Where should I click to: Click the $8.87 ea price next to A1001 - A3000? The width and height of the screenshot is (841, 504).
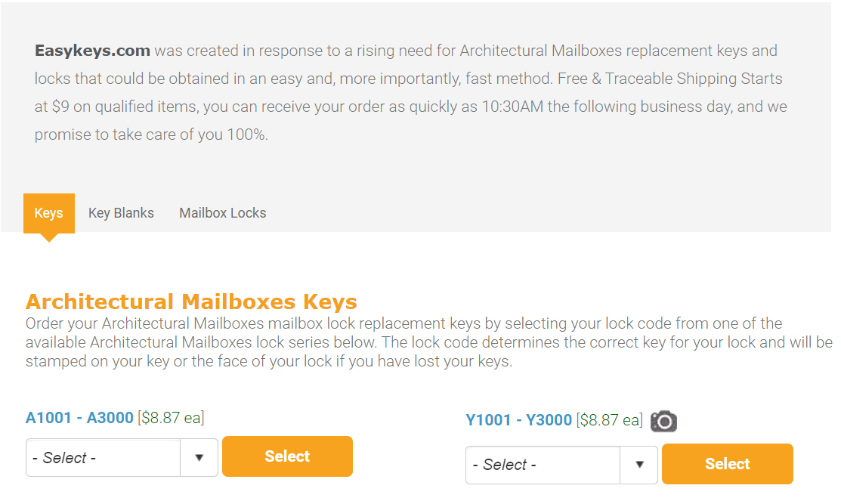(x=171, y=418)
